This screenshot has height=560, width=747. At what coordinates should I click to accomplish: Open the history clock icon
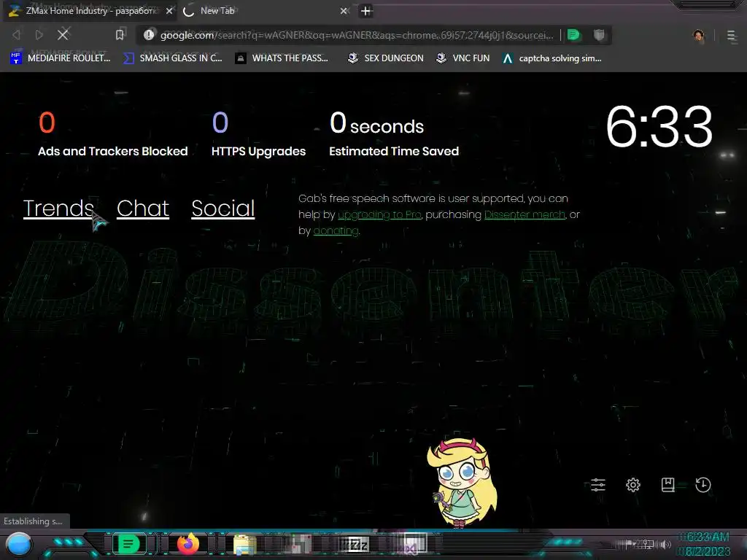click(x=703, y=485)
